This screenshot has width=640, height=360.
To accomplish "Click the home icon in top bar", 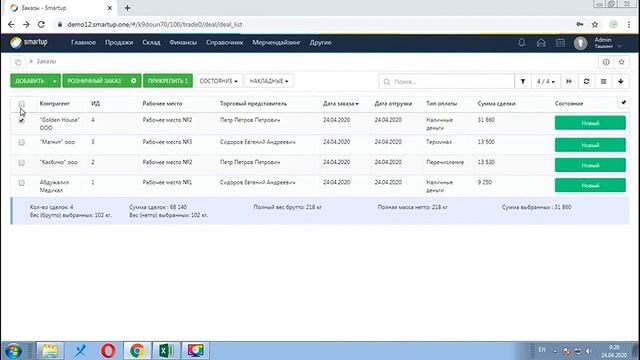I will [541, 42].
